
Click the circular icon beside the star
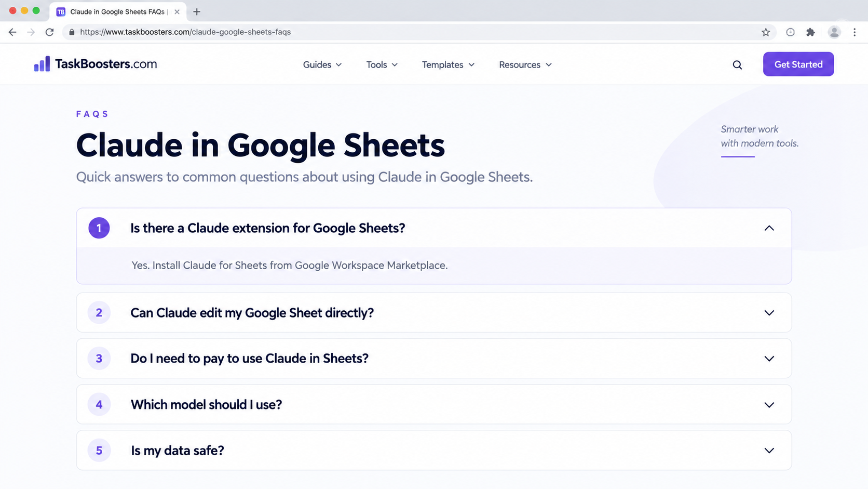pyautogui.click(x=790, y=32)
